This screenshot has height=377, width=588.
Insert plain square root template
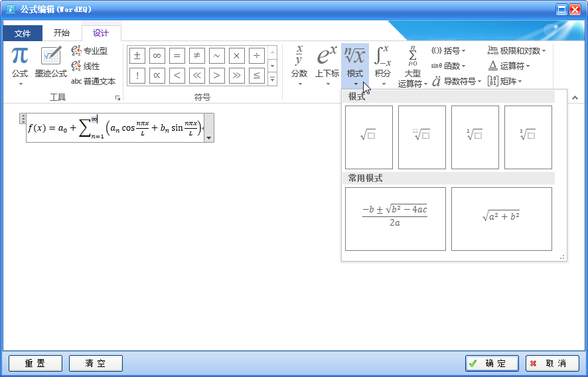point(369,137)
